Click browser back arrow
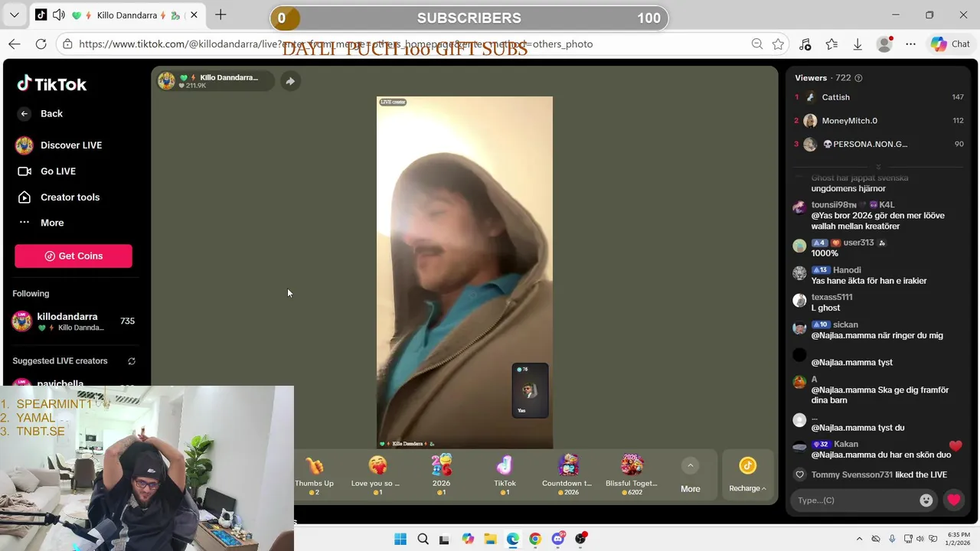 click(15, 44)
